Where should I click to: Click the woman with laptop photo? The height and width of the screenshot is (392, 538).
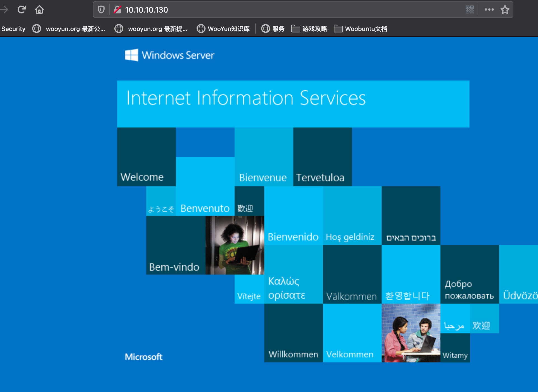[x=235, y=245]
